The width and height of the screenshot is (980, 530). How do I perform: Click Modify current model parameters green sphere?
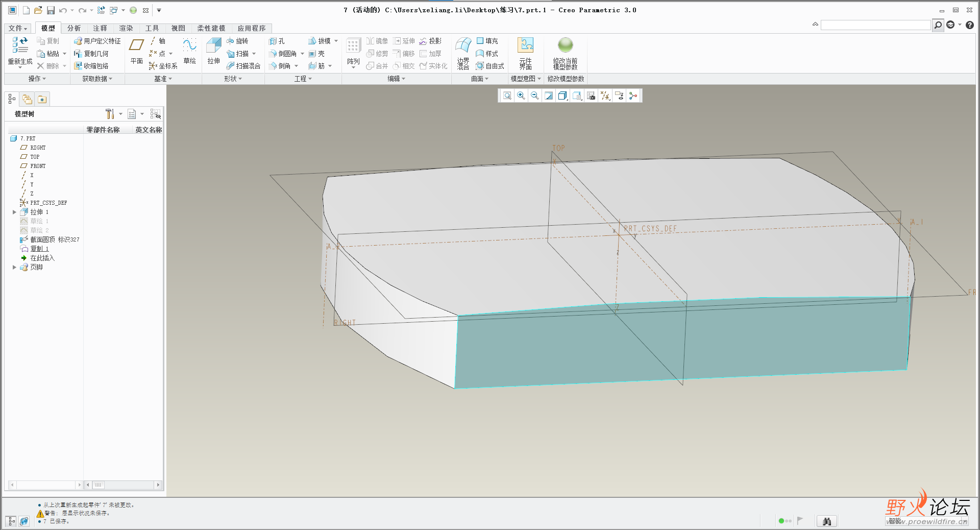tap(565, 45)
